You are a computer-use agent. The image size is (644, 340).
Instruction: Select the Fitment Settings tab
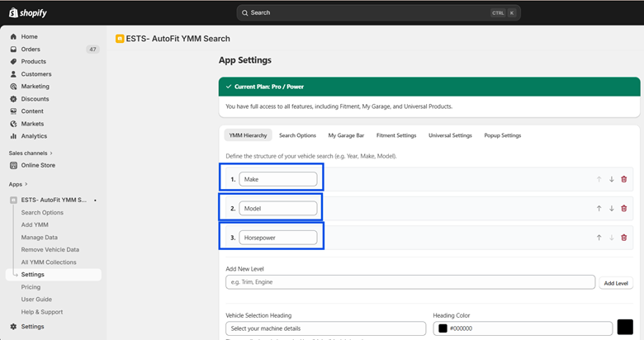pos(396,135)
